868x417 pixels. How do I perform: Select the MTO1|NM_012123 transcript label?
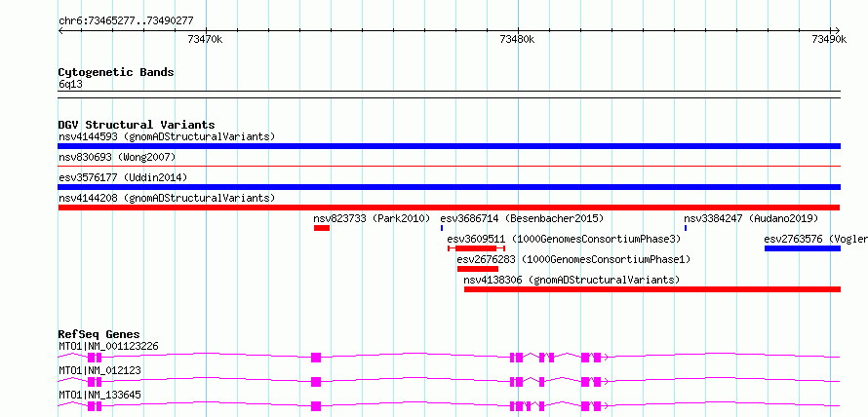click(99, 370)
